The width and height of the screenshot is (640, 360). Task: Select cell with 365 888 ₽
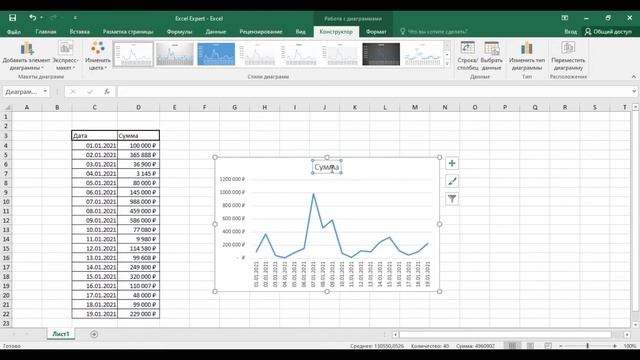point(138,155)
